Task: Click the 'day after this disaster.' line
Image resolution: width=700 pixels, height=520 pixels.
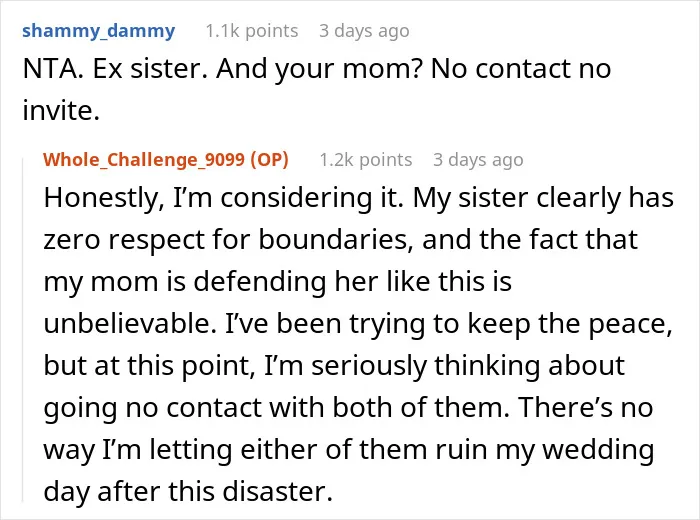Action: tap(188, 491)
